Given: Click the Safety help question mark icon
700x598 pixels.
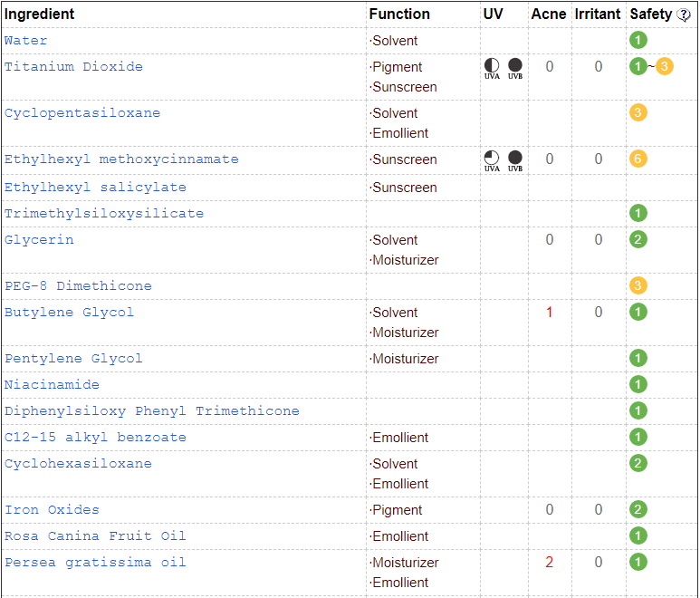Looking at the screenshot, I should pyautogui.click(x=683, y=14).
